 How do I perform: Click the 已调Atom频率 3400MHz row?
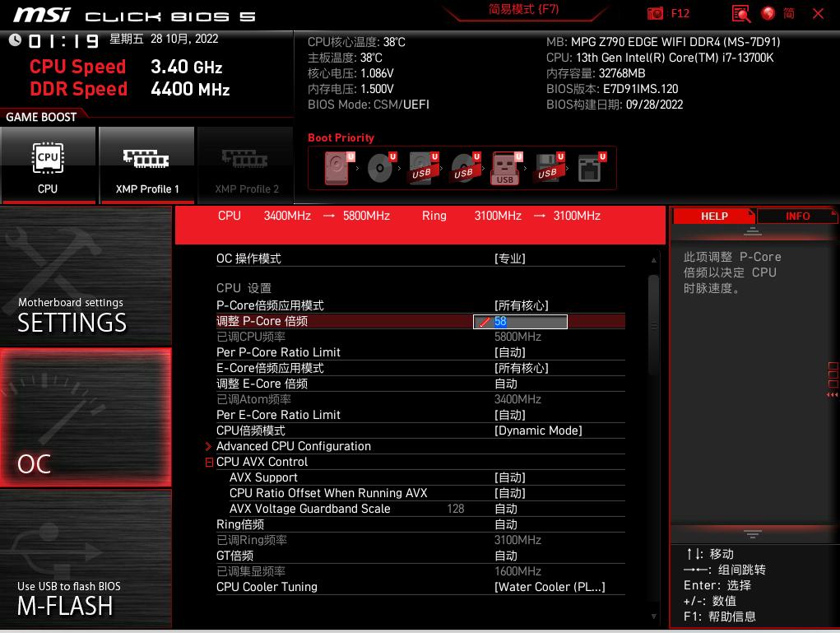coord(420,399)
